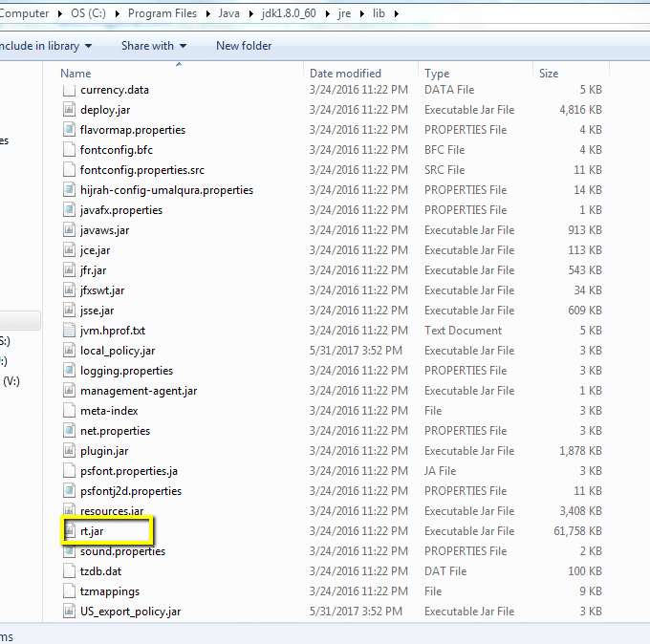Select the jvm.hprof.txt text document icon
This screenshot has width=650, height=644.
(69, 331)
